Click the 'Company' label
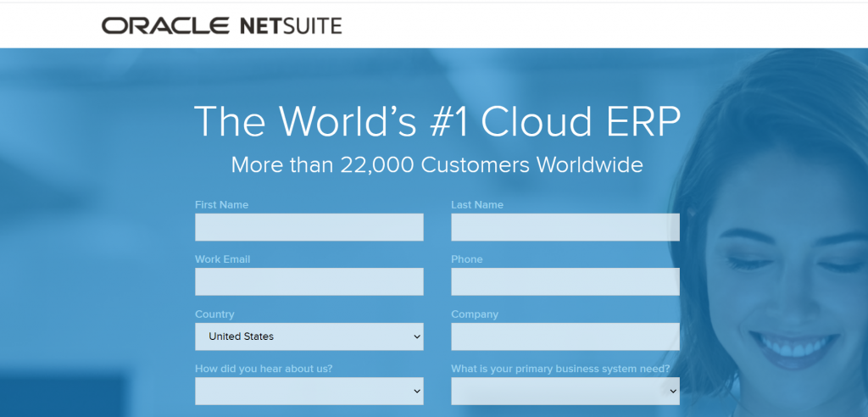The height and width of the screenshot is (417, 868). tap(475, 314)
